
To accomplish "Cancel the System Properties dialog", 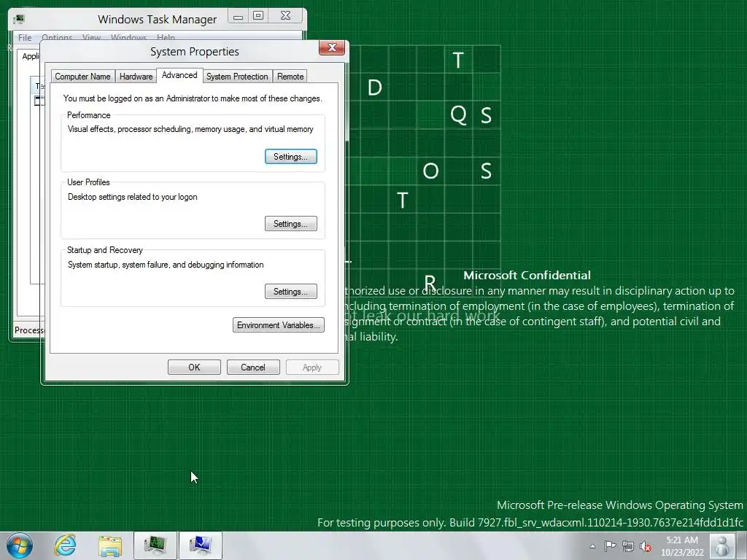I will click(x=253, y=367).
